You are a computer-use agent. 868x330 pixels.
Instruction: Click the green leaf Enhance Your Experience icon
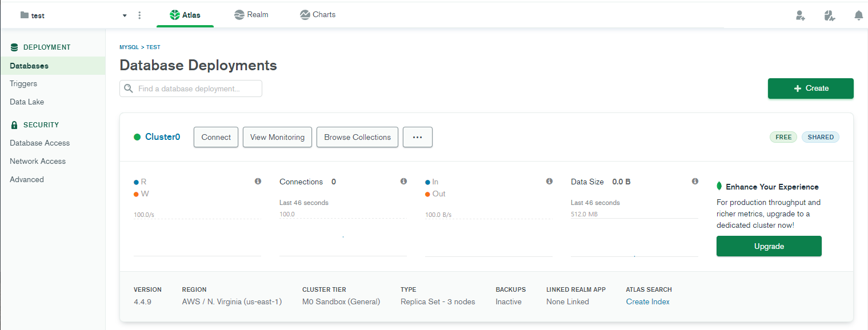(719, 186)
